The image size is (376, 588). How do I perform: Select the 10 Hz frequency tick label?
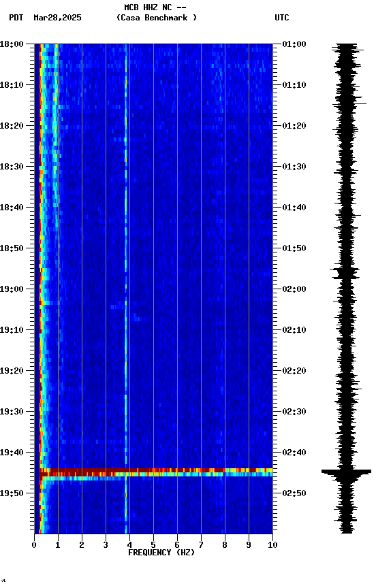[x=272, y=545]
